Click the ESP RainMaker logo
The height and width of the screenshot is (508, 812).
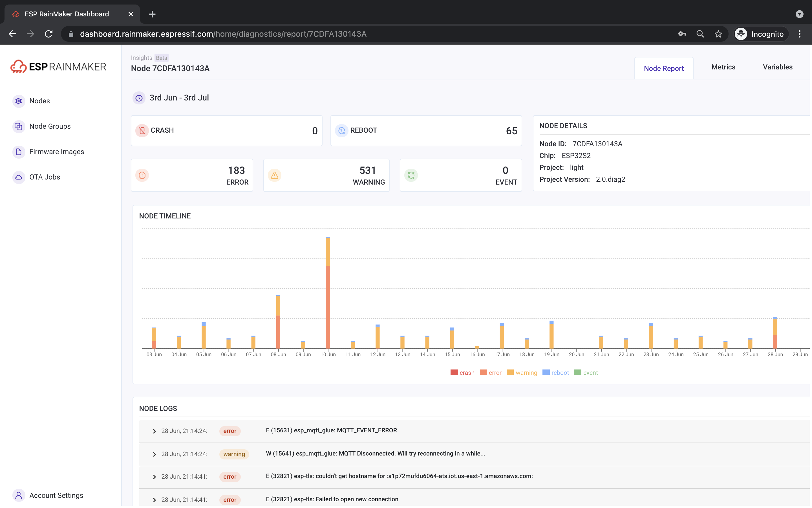point(58,67)
